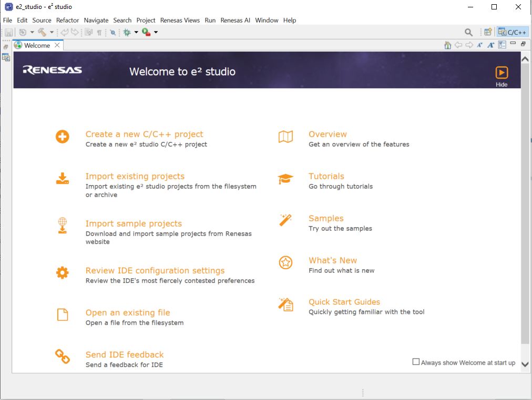This screenshot has height=400, width=532.
Task: Open the Navigate menu
Action: pyautogui.click(x=96, y=20)
